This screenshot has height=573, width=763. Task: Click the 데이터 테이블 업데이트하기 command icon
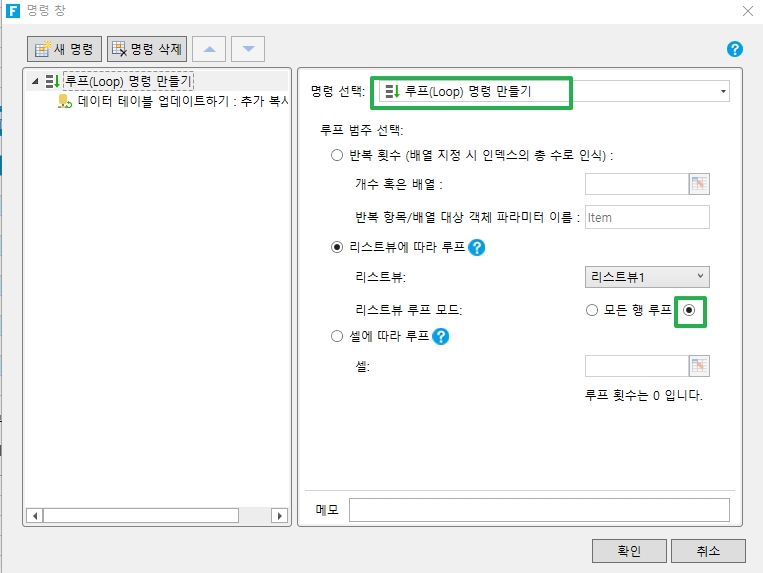tap(65, 101)
